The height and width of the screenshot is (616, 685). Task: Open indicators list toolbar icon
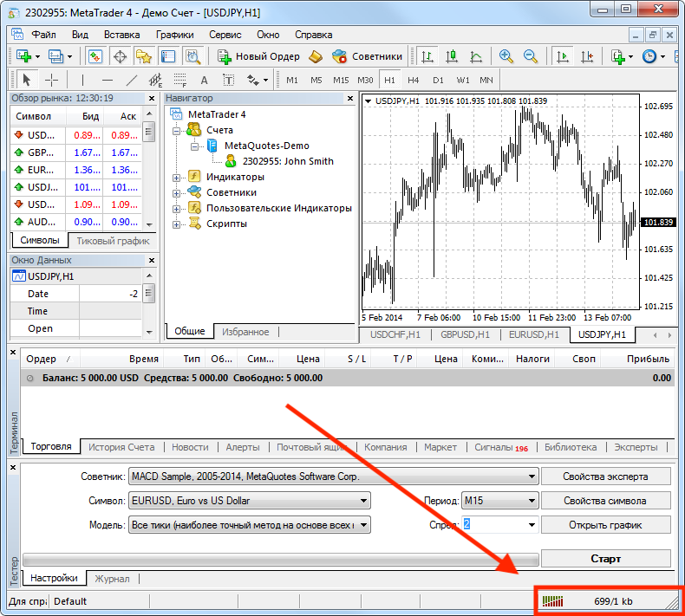point(618,56)
